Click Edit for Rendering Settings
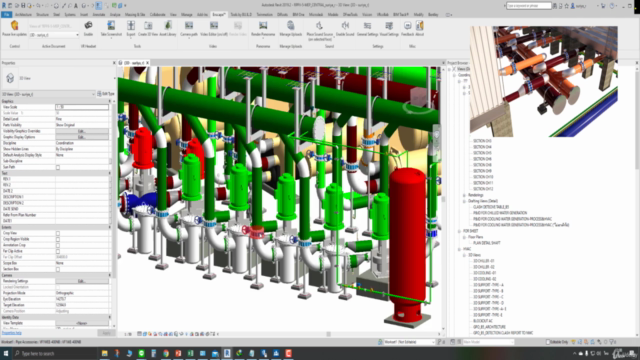Viewport: 640px width, 360px height. pyautogui.click(x=82, y=281)
